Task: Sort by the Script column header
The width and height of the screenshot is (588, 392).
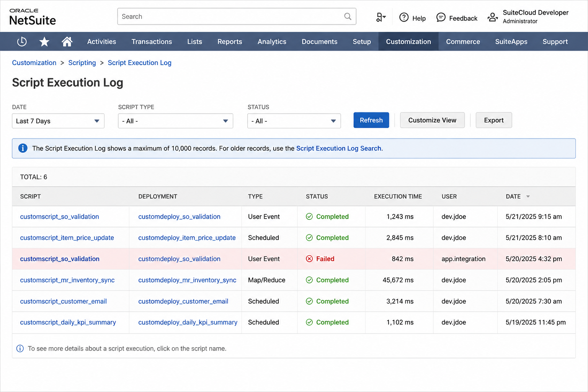Action: click(30, 196)
